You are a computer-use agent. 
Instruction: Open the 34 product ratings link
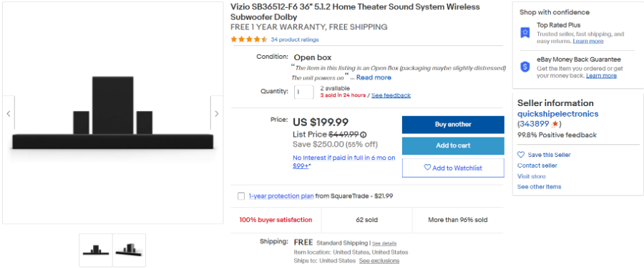295,39
